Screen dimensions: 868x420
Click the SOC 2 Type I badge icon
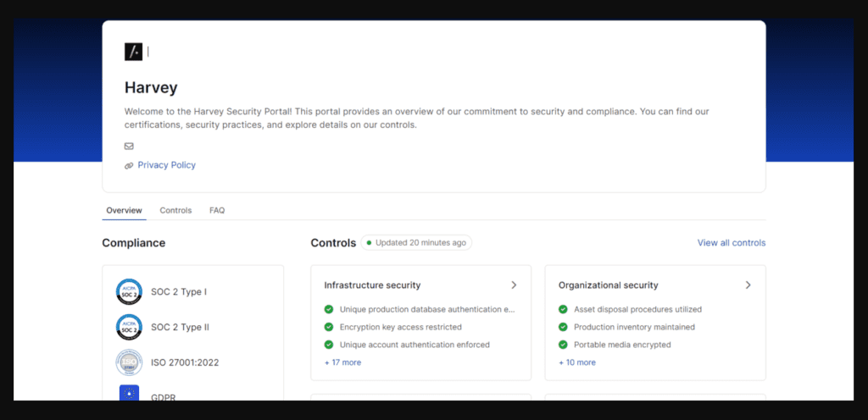click(x=129, y=292)
